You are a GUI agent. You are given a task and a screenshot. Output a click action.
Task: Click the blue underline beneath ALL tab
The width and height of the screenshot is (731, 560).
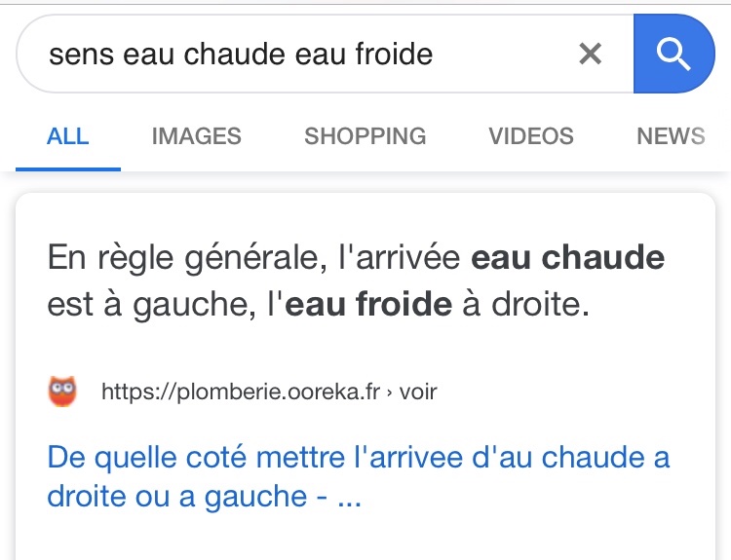pos(68,169)
